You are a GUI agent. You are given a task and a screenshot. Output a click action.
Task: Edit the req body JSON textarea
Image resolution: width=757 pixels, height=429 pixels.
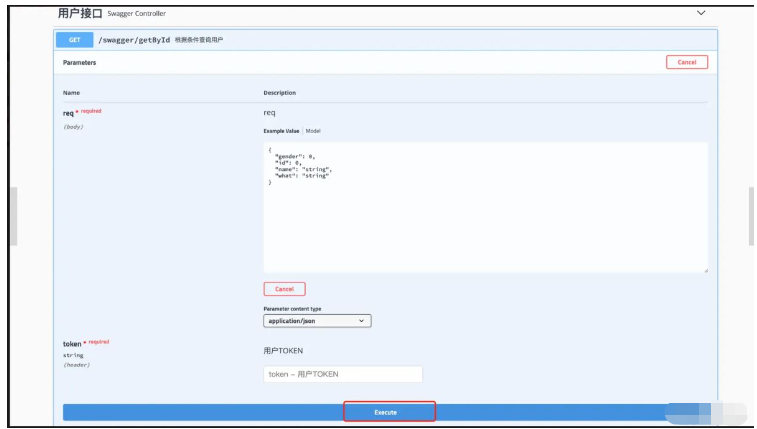tap(486, 208)
